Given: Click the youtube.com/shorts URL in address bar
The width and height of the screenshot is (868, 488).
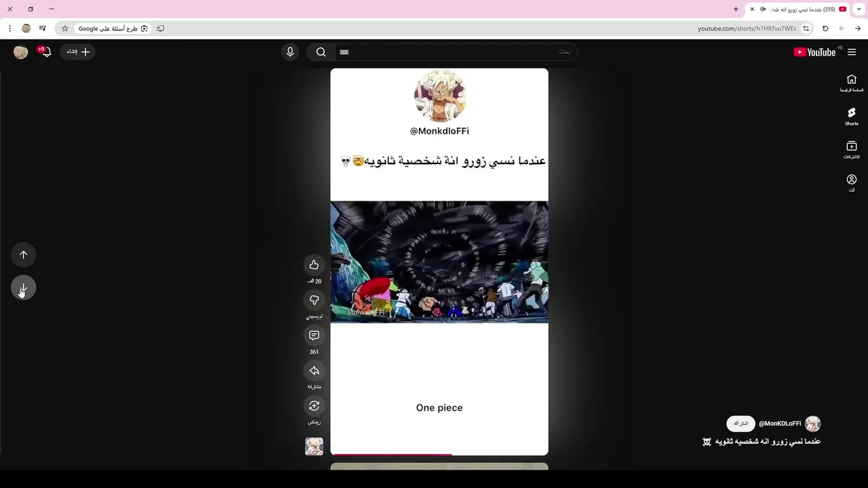Looking at the screenshot, I should point(747,28).
